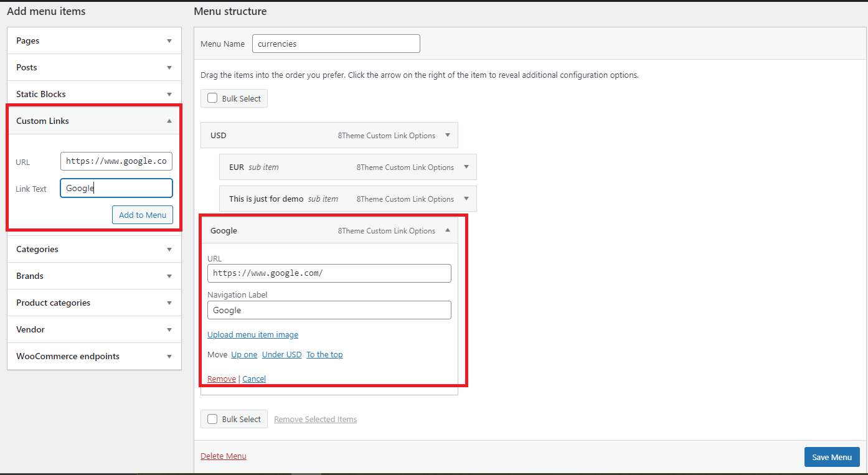Click the Under USD move link
The width and height of the screenshot is (868, 475).
[281, 355]
